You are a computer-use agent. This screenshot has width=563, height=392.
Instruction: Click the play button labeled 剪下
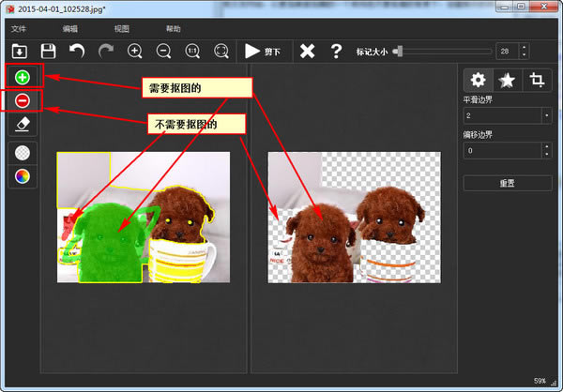263,52
